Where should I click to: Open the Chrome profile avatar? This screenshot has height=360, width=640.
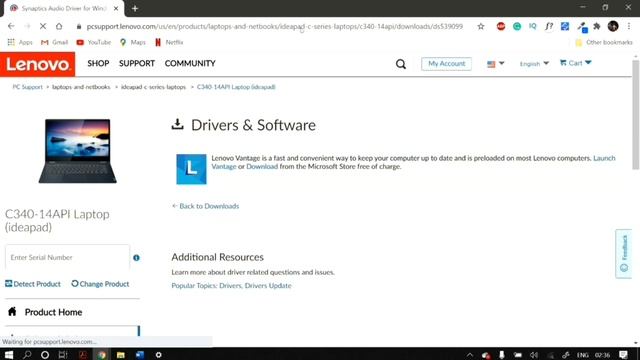(x=613, y=26)
